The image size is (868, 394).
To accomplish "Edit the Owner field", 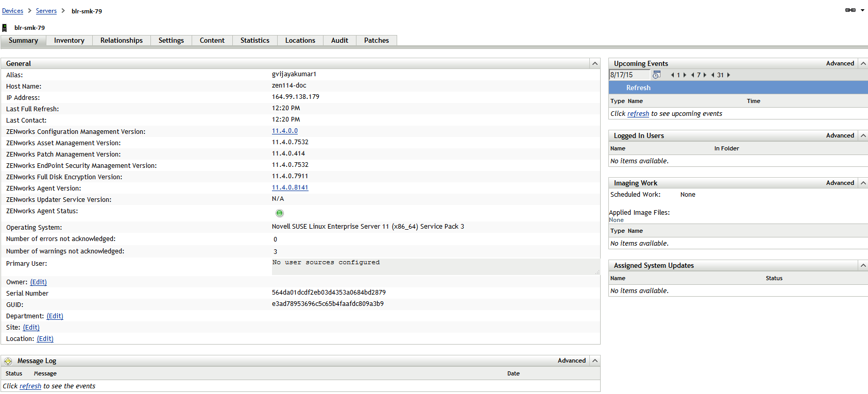I will pos(39,282).
